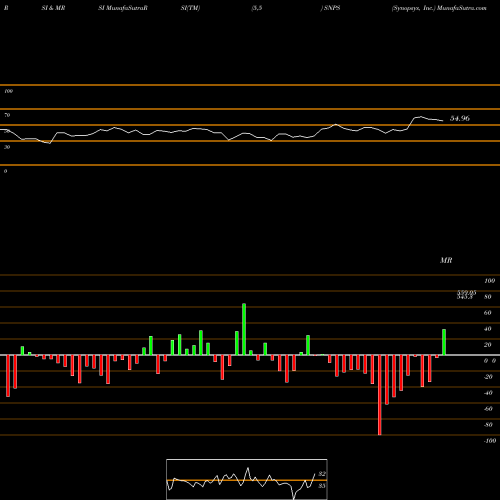
Task: Click the tallest green MR bar
Action: (244, 329)
